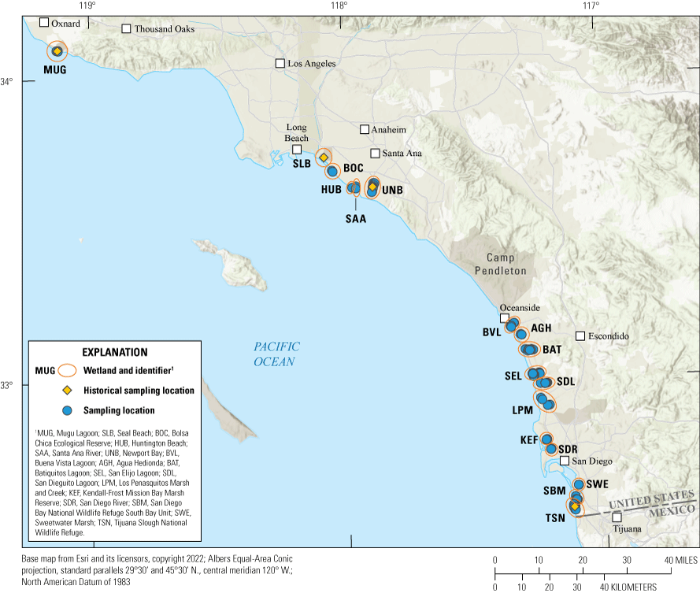Select the SDR San Diego River circle
700x593 pixels.
tap(552, 449)
